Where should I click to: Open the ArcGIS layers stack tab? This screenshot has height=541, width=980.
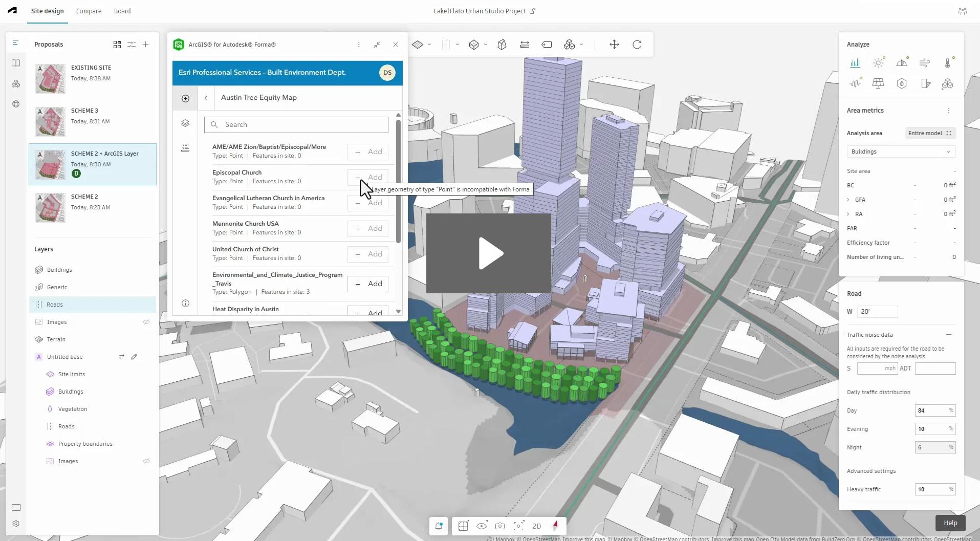(x=185, y=123)
